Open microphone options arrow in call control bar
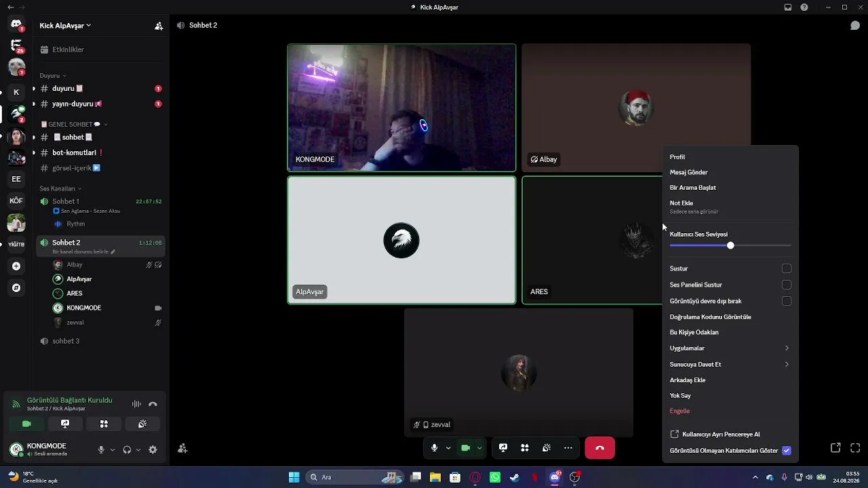Viewport: 868px width, 488px height. pyautogui.click(x=448, y=448)
